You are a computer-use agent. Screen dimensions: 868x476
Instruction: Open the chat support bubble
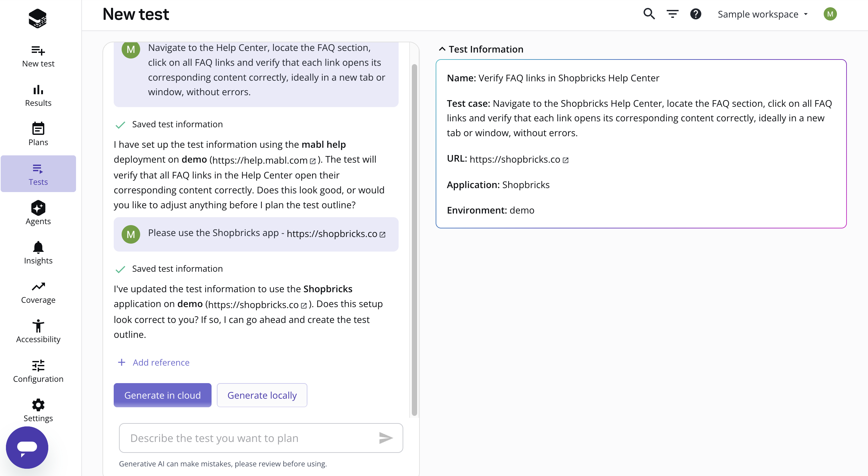coord(27,447)
